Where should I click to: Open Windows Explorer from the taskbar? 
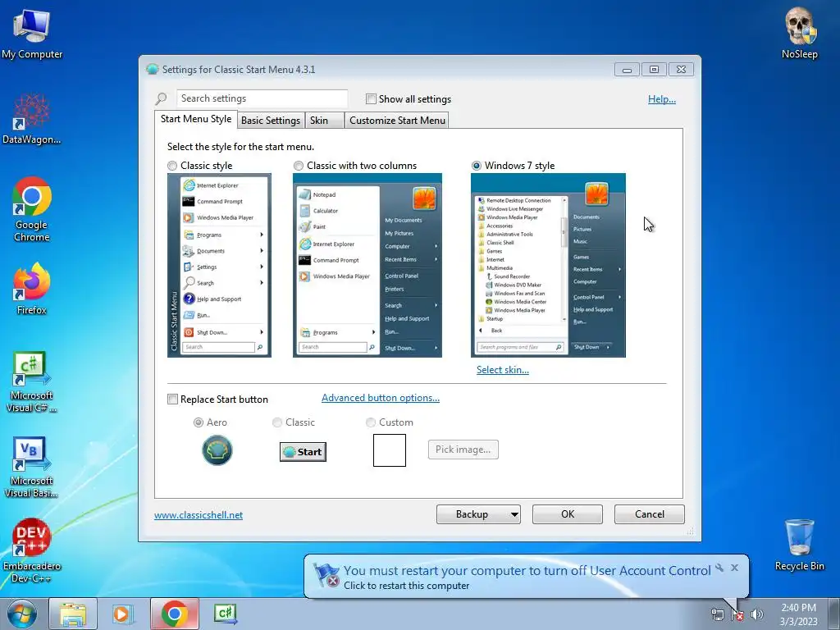pos(73,614)
